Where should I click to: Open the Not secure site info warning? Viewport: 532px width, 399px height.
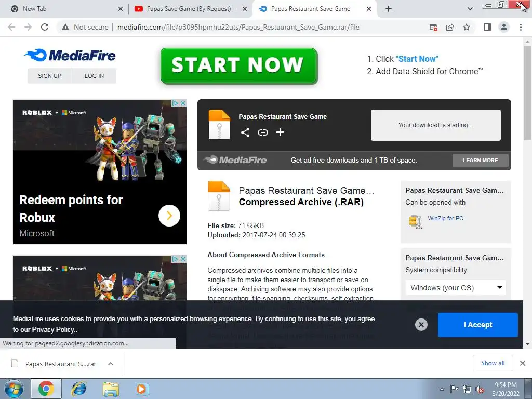click(85, 27)
